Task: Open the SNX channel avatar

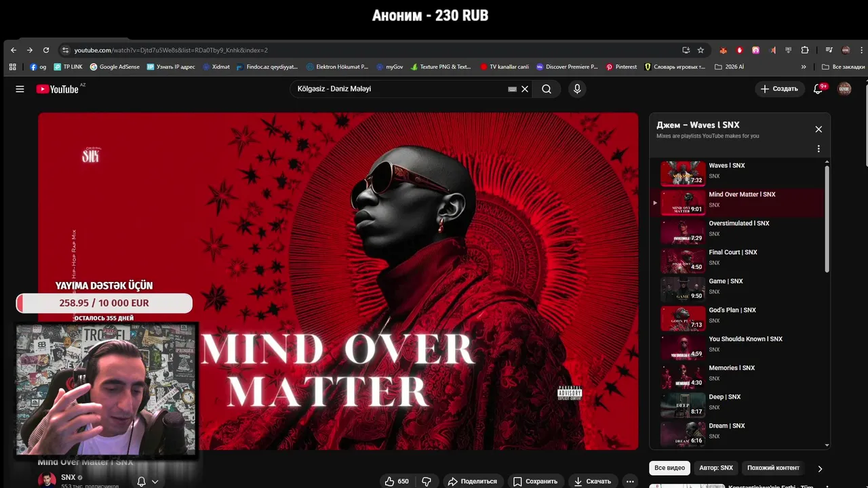Action: coord(47,480)
